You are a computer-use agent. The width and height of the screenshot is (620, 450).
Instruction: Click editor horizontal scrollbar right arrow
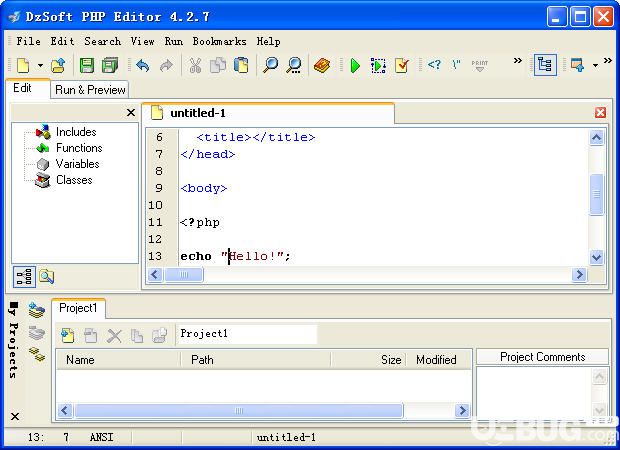coord(579,274)
